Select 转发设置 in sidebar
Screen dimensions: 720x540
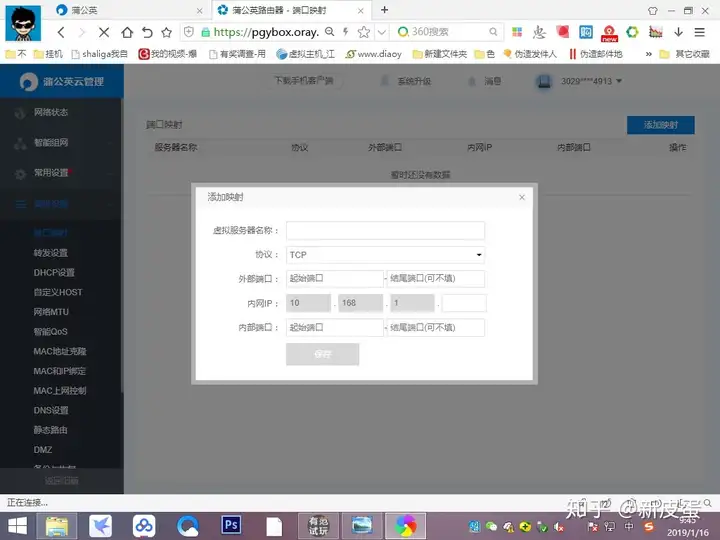(x=51, y=253)
